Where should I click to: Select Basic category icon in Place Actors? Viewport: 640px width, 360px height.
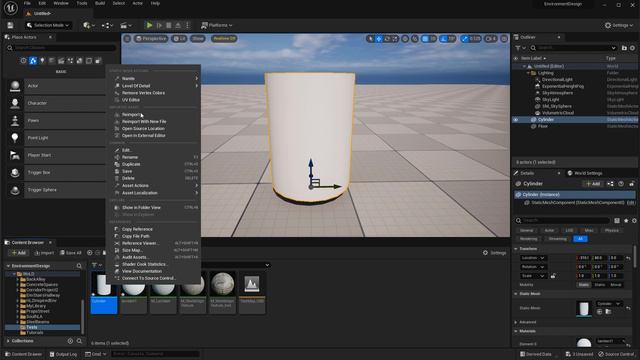(x=33, y=61)
